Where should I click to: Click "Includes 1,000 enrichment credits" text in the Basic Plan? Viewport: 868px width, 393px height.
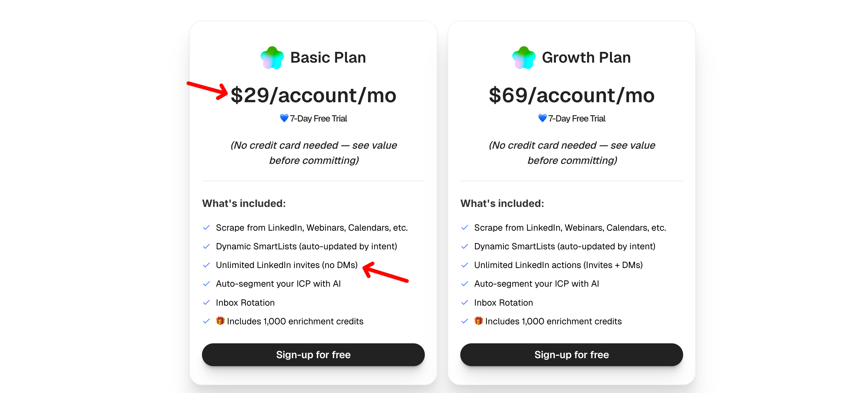click(x=295, y=321)
